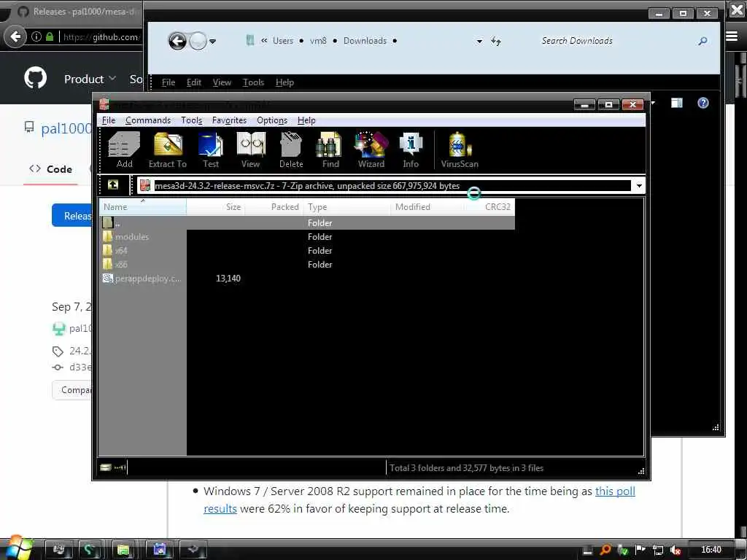Open the Options menu

point(272,120)
